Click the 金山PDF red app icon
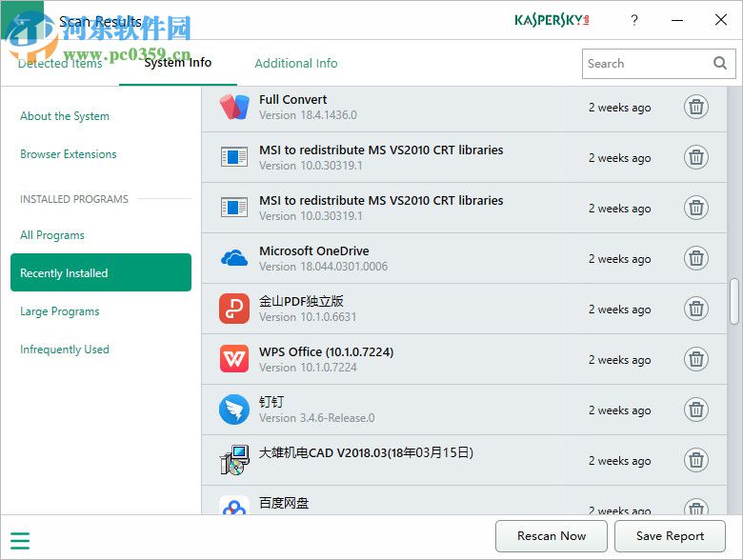The width and height of the screenshot is (743, 560). coord(234,309)
